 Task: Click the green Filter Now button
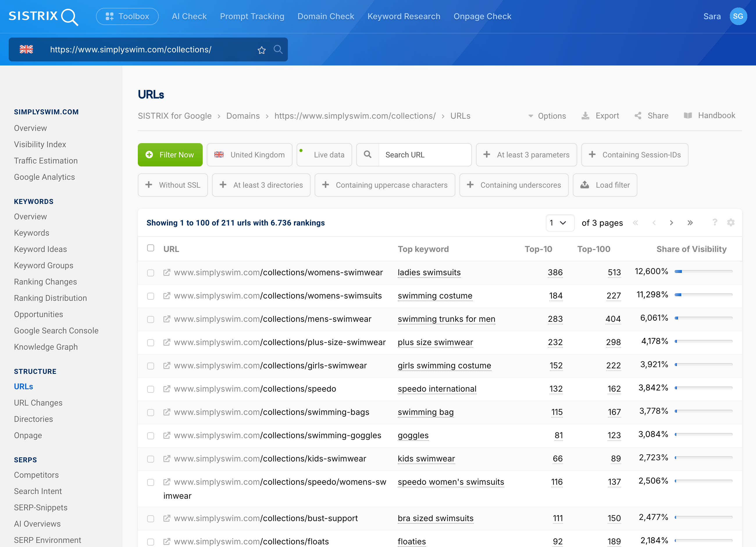(x=170, y=155)
